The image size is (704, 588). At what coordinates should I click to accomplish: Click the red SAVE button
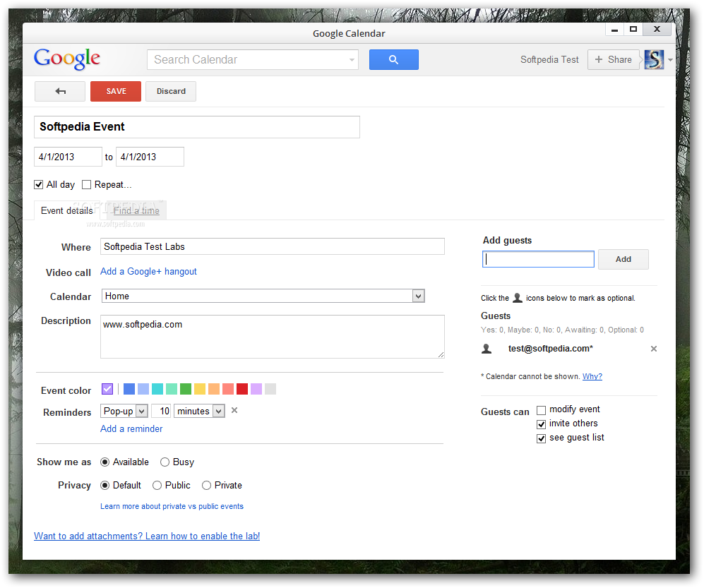(116, 92)
